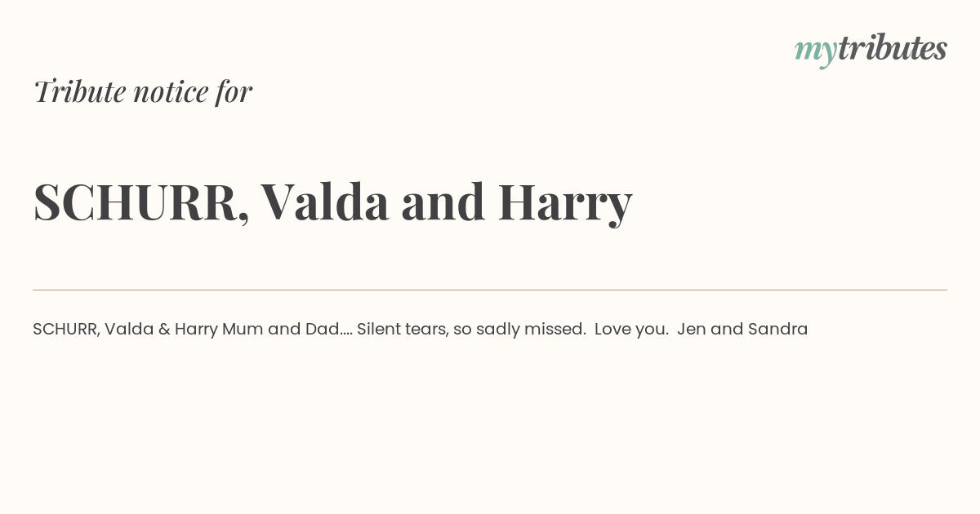
Task: Select the green "my" in the logo
Action: click(816, 53)
